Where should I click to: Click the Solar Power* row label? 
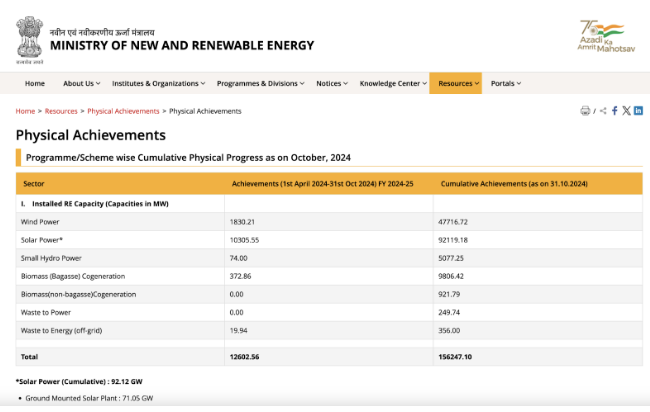coord(41,240)
